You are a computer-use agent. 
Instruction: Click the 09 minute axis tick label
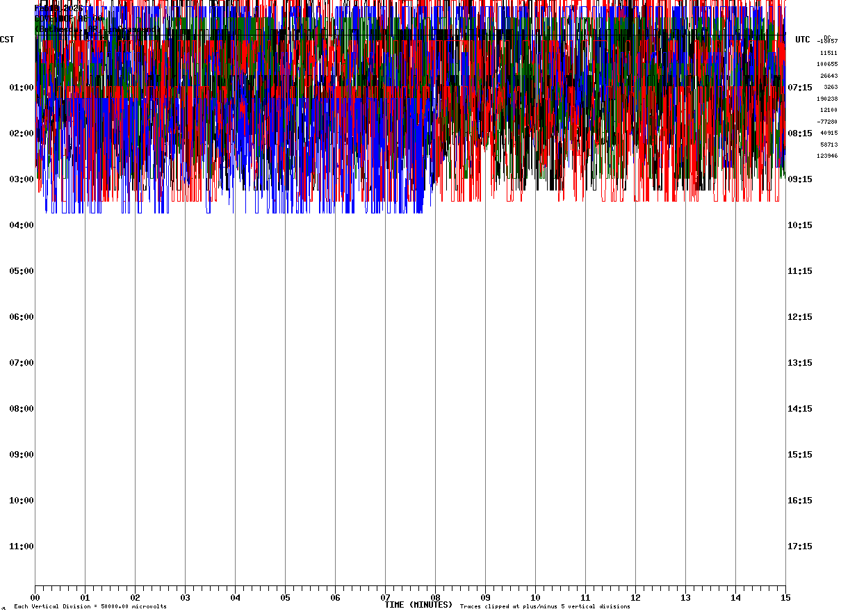tap(485, 598)
